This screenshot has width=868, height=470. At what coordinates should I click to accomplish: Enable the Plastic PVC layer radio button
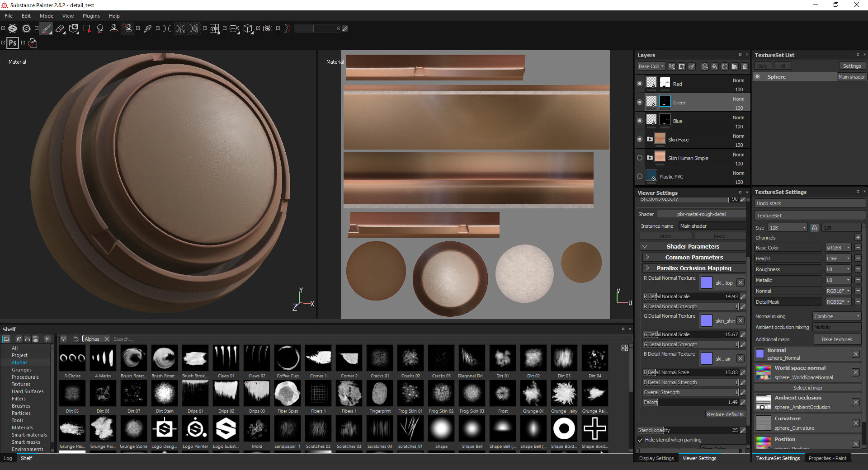[640, 176]
